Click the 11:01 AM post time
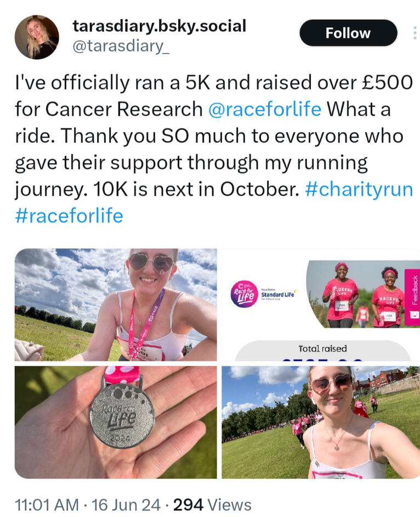 [46, 505]
